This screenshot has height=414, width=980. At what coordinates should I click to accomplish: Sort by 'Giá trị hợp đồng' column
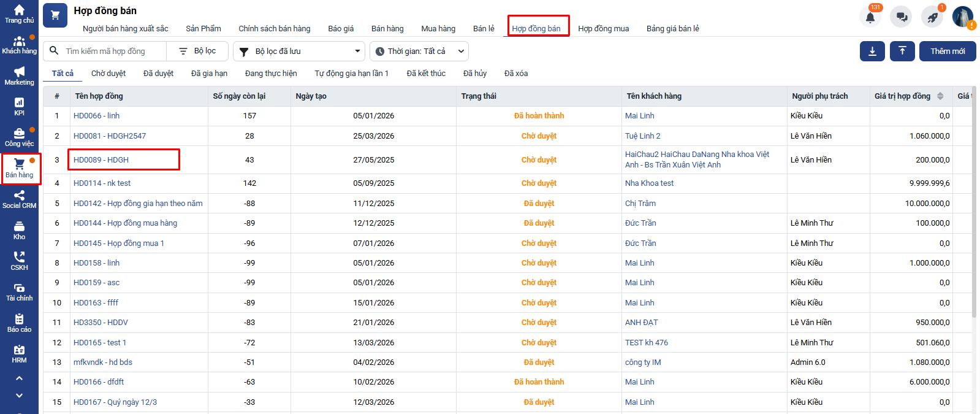[x=940, y=96]
